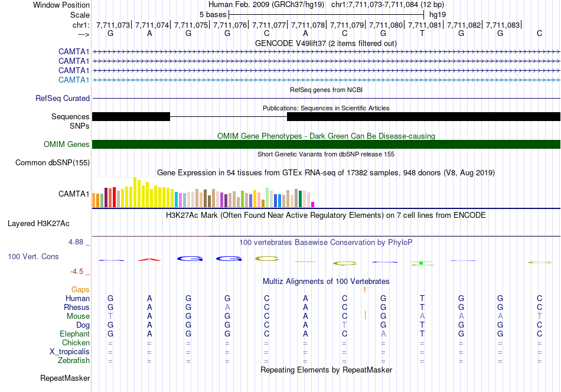Click the '--->' sequence direction arrow label
Viewport: 561px width, 392px height.
point(84,34)
